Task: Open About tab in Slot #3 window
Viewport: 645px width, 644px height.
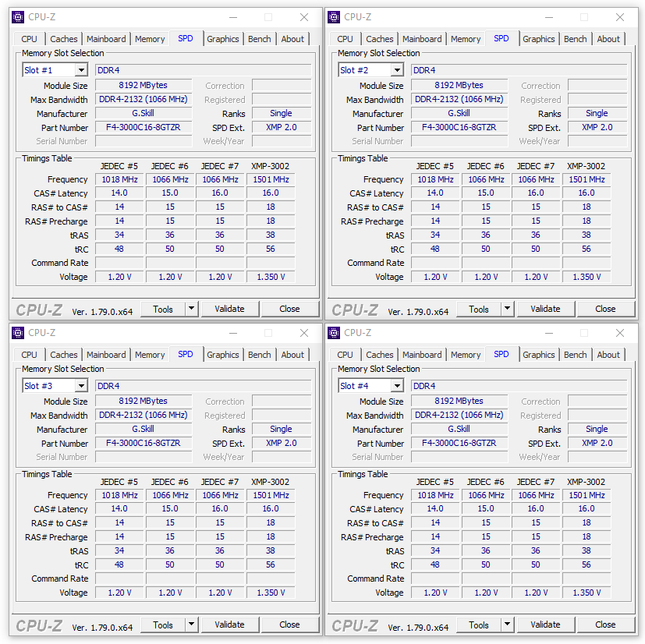Action: [292, 355]
